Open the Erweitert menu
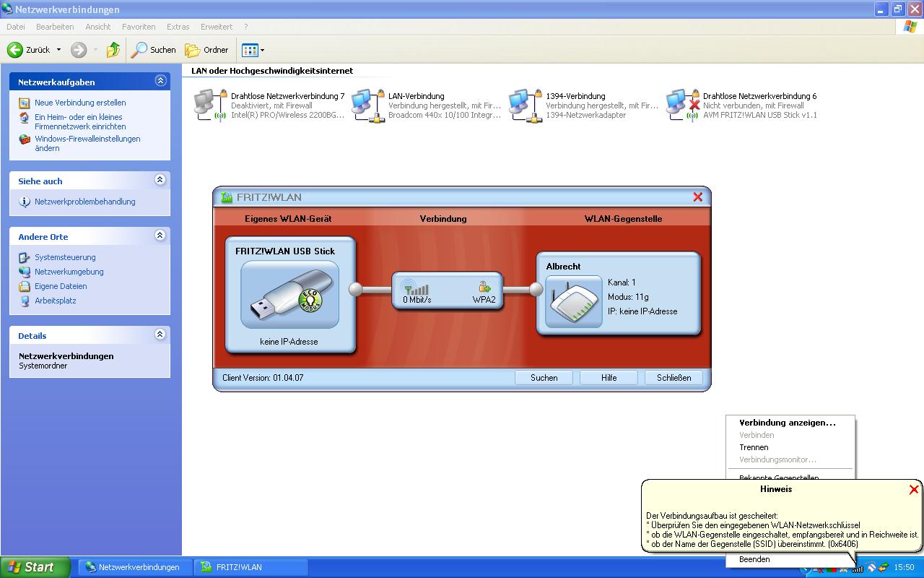The image size is (924, 578). [217, 27]
